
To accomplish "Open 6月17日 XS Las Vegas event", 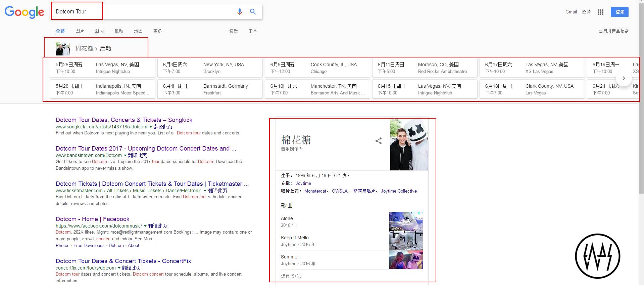I will point(532,68).
